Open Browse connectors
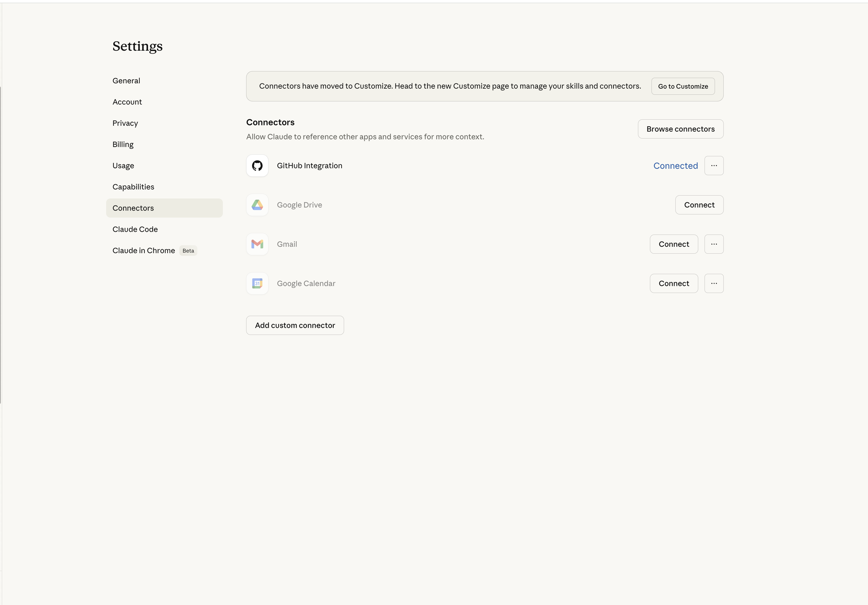Screen dimensions: 868x605 click(680, 129)
